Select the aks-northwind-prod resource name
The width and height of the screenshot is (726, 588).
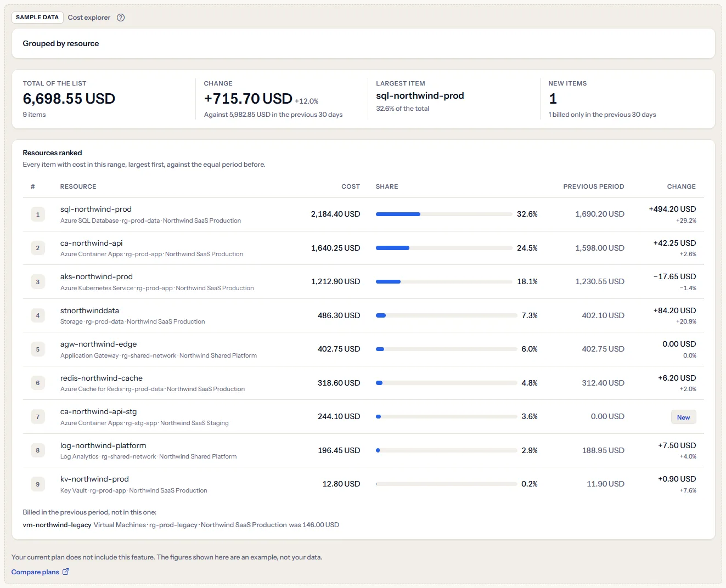(x=97, y=276)
